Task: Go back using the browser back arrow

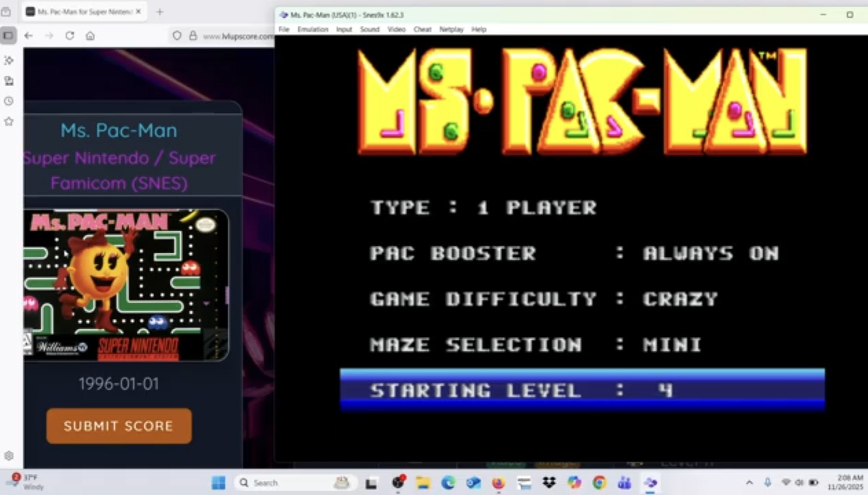Action: [x=28, y=36]
